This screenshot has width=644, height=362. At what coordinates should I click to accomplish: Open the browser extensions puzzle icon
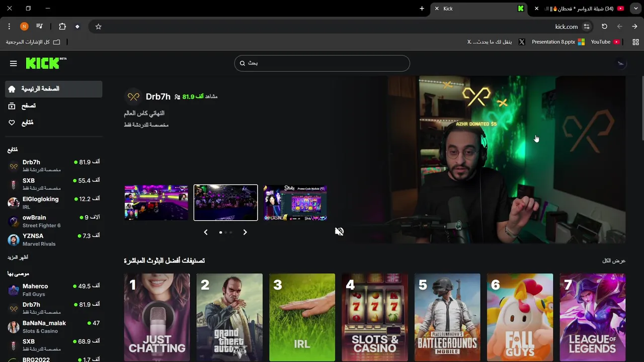coord(62,27)
